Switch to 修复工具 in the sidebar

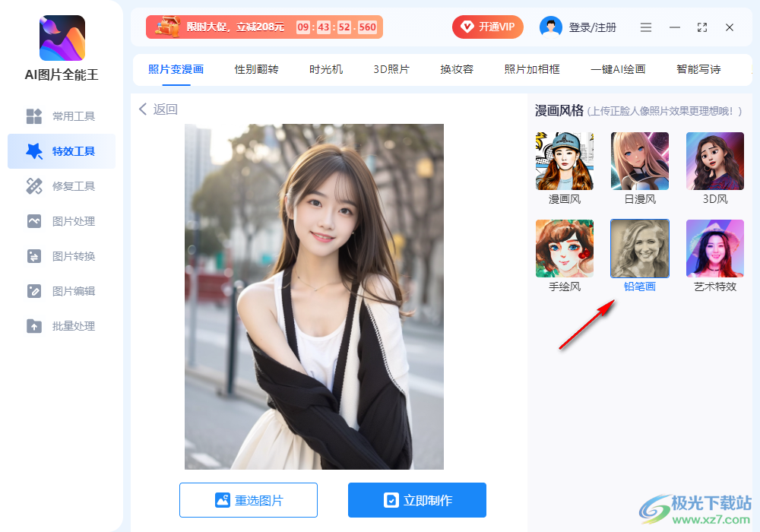(61, 186)
